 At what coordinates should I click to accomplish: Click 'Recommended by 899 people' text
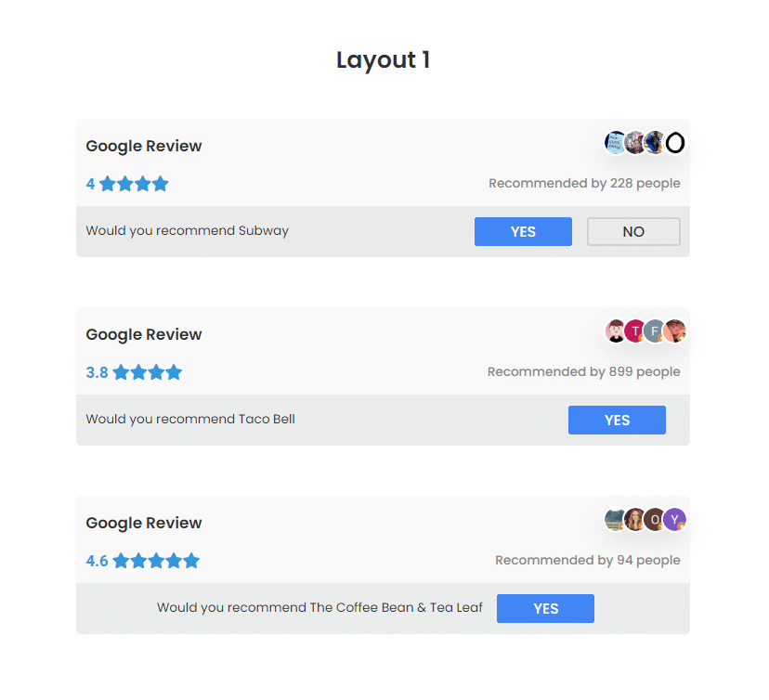(583, 371)
